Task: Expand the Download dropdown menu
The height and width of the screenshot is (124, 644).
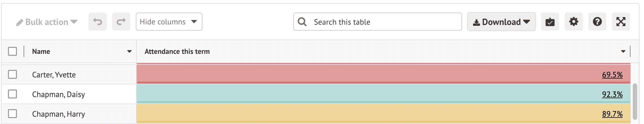Action: point(501,22)
